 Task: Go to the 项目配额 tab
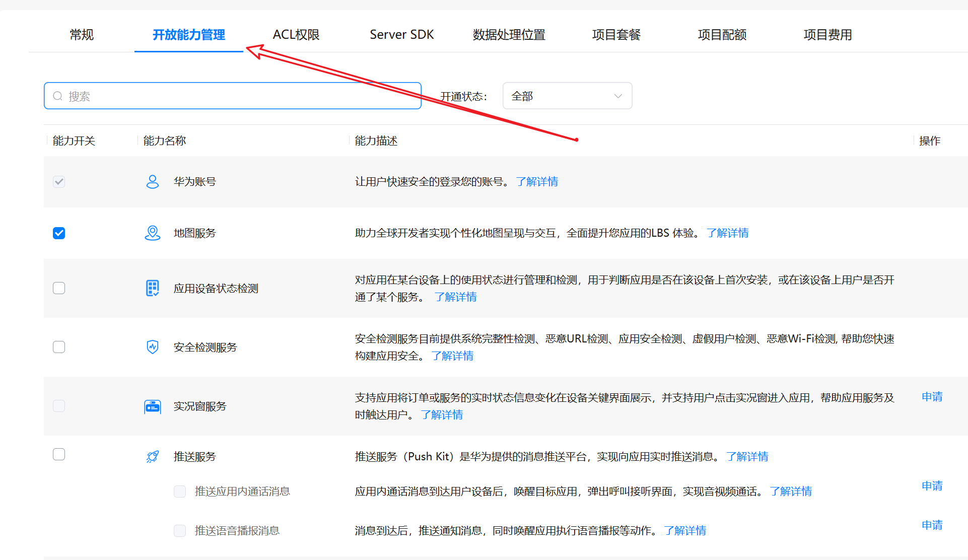(x=722, y=35)
